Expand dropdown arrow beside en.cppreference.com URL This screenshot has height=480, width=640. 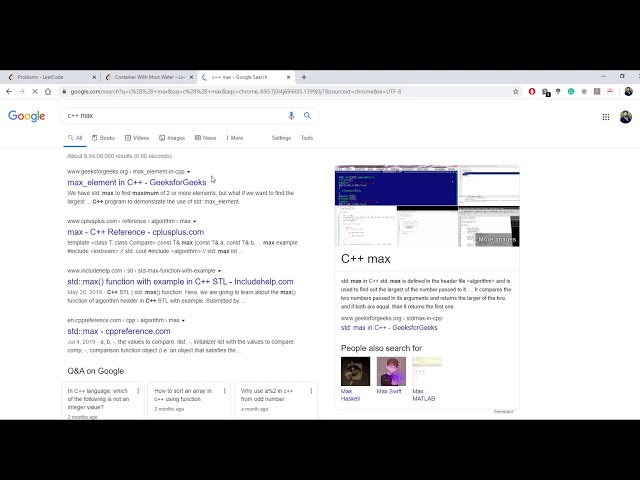(183, 320)
